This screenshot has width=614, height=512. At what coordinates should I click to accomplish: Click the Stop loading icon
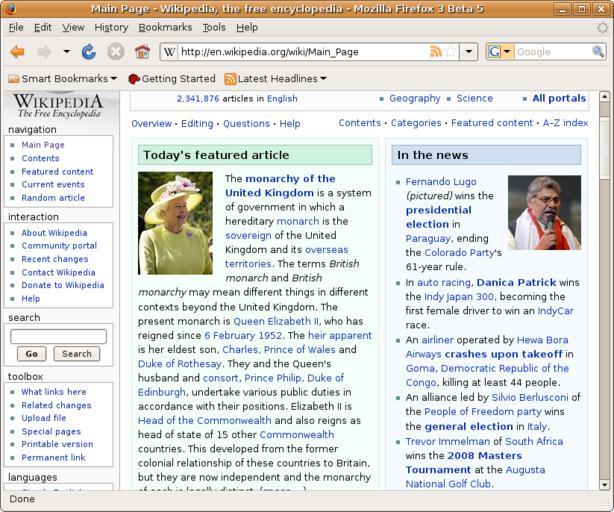(116, 52)
